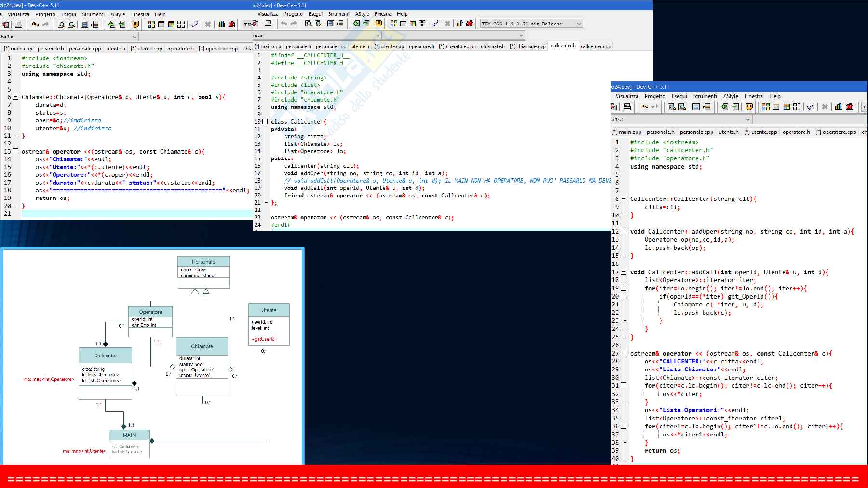Click Undo arrow in the Chiamate::Chiamate code window

(x=35, y=25)
